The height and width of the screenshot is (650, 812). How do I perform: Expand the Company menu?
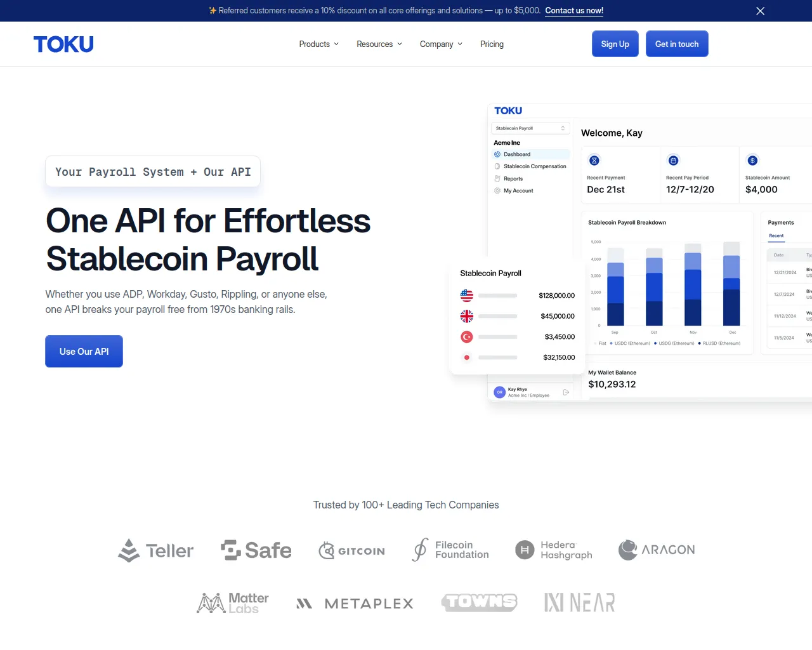(441, 44)
